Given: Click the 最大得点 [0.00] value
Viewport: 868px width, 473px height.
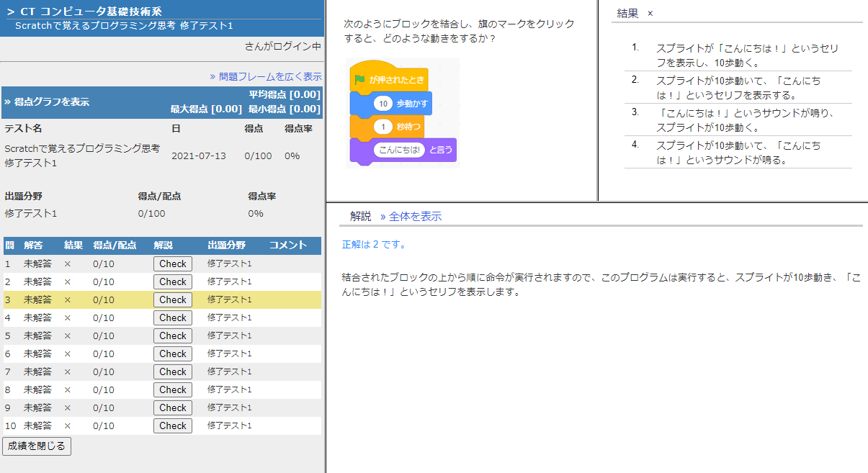Looking at the screenshot, I should [x=206, y=109].
